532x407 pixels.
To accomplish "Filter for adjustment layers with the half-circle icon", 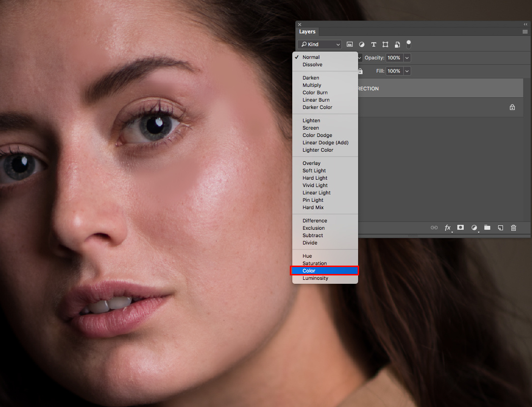I will (x=362, y=44).
